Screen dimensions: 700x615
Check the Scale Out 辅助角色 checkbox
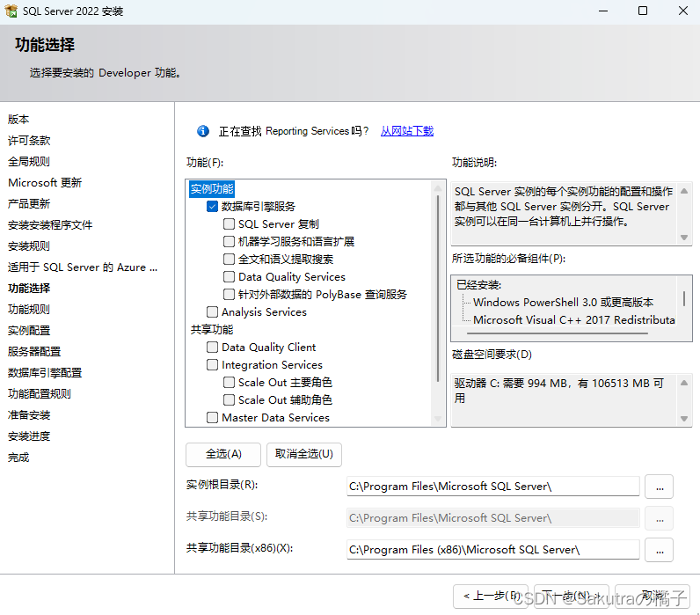[229, 399]
